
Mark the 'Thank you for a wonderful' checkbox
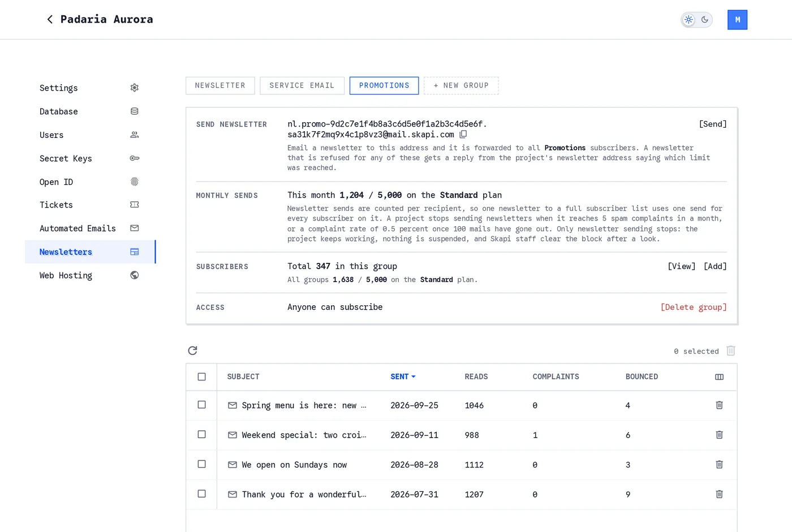pyautogui.click(x=201, y=494)
